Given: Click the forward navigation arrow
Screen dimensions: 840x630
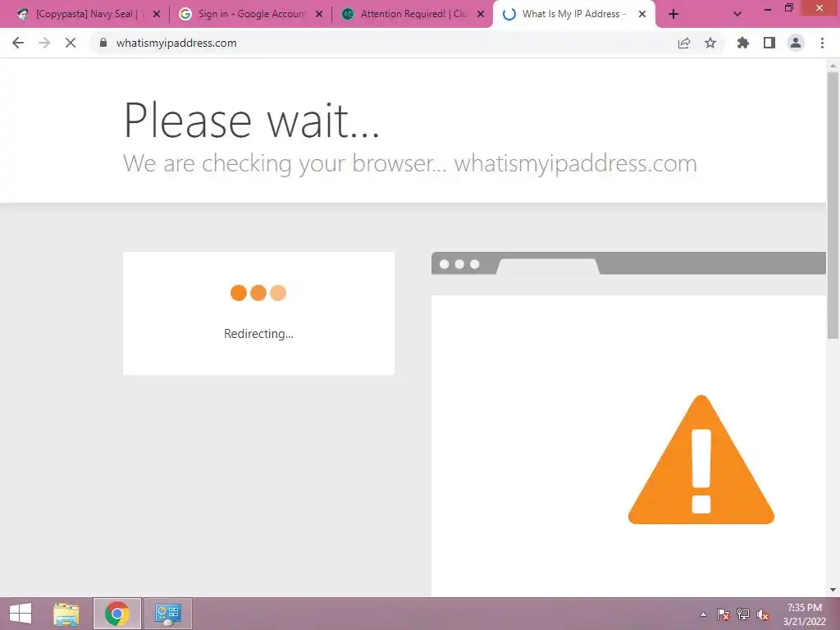Looking at the screenshot, I should [x=44, y=43].
